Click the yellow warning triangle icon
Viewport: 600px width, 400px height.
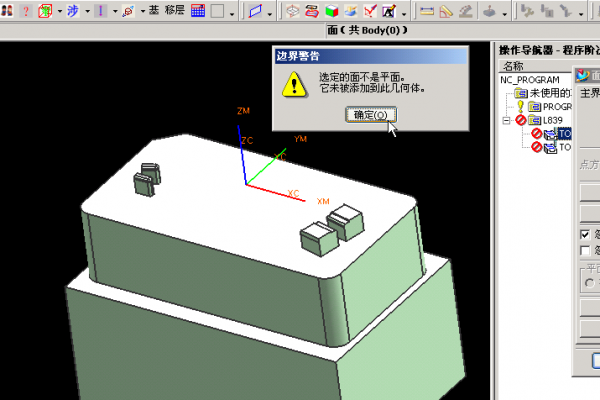coord(294,84)
